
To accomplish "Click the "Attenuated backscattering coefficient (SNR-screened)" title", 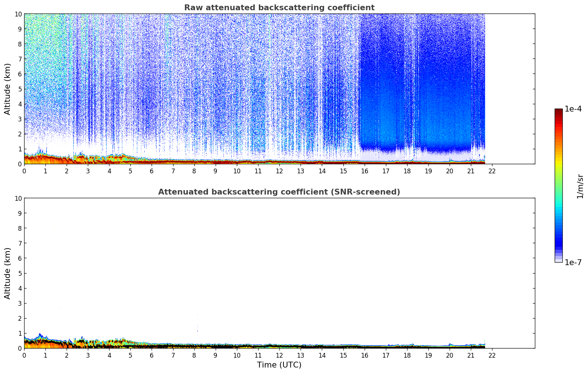I will [x=279, y=192].
